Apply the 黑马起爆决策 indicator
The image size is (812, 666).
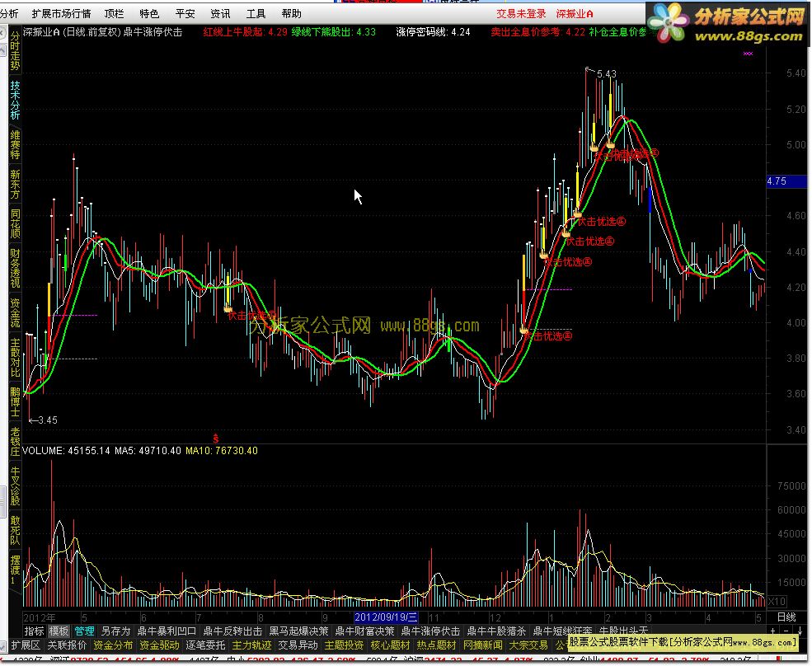pyautogui.click(x=298, y=631)
